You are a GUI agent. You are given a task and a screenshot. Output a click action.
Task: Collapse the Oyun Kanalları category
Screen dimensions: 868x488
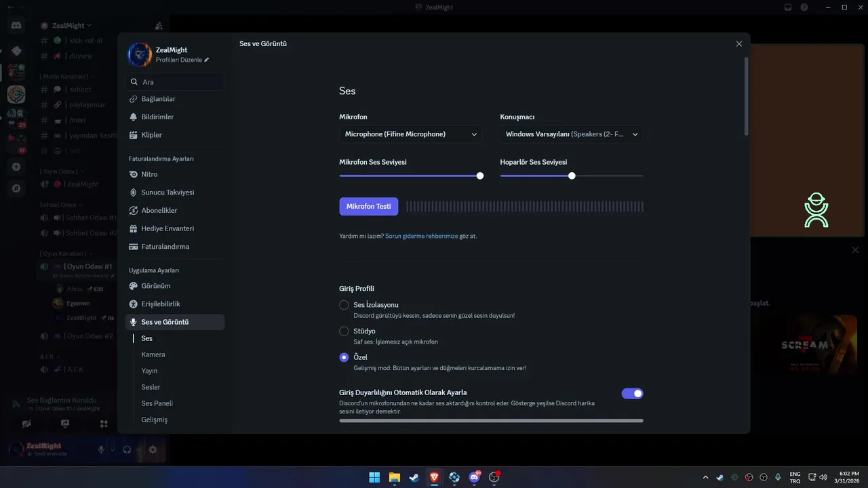click(x=66, y=253)
